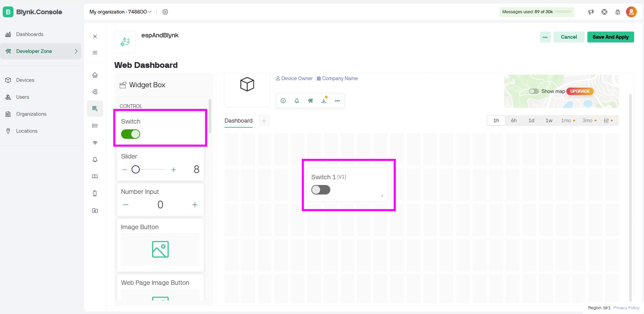
Task: Click the Slider widget plus button
Action: coord(174,169)
